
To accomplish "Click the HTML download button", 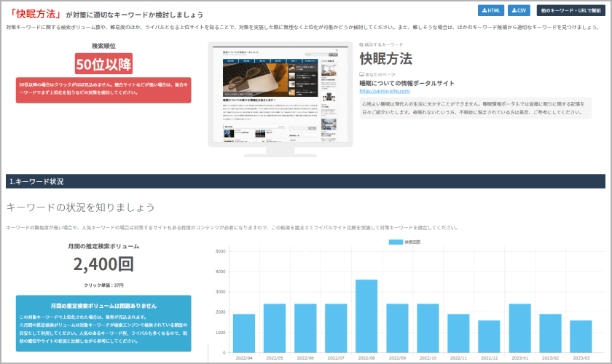I will click(x=490, y=10).
